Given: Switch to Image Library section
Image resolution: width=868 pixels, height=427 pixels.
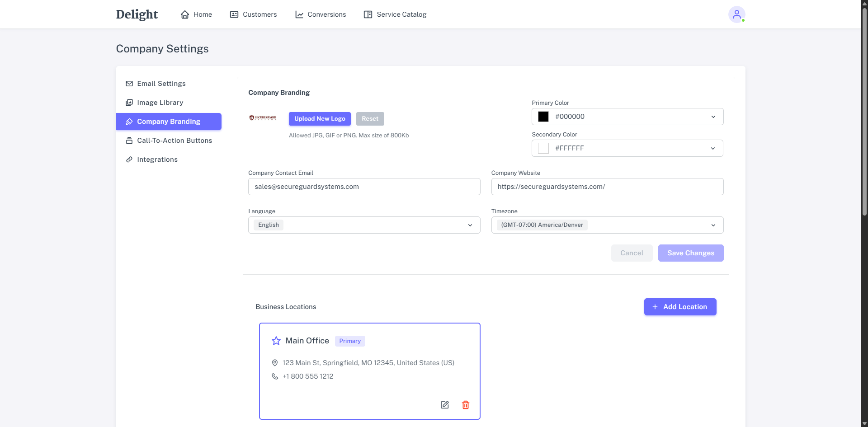Looking at the screenshot, I should coord(160,103).
